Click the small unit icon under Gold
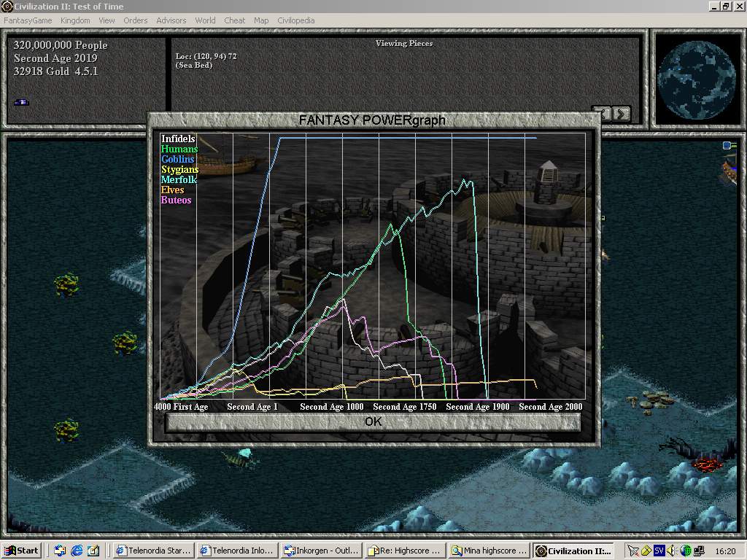The width and height of the screenshot is (747, 560). tap(21, 102)
